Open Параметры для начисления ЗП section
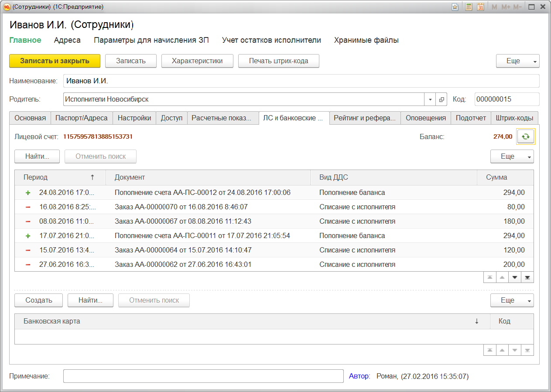This screenshot has height=392, width=551. click(151, 40)
